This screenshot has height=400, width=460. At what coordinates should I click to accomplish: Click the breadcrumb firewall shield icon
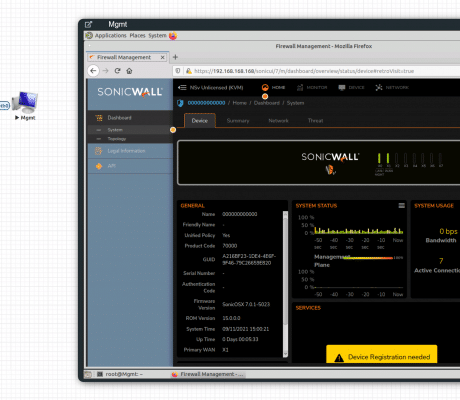pyautogui.click(x=180, y=103)
